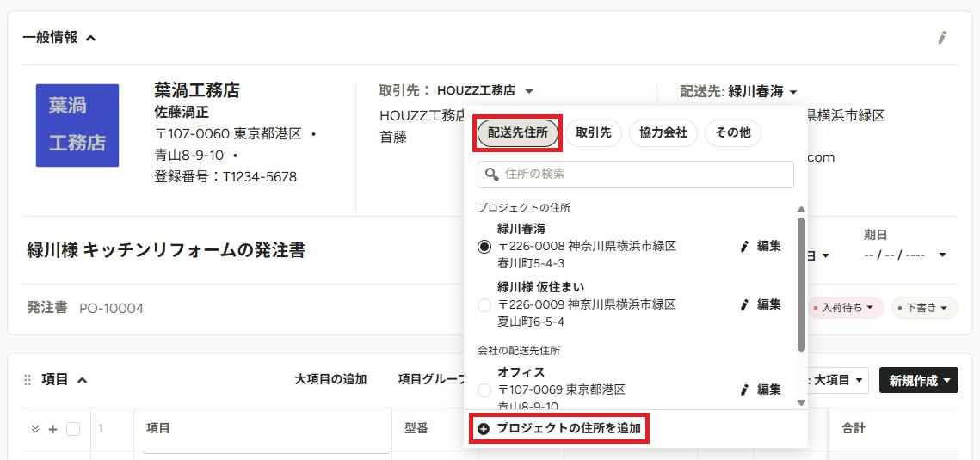Image resolution: width=980 pixels, height=460 pixels.
Task: Select the 緑川様 仮住まい radio button
Action: 484,305
